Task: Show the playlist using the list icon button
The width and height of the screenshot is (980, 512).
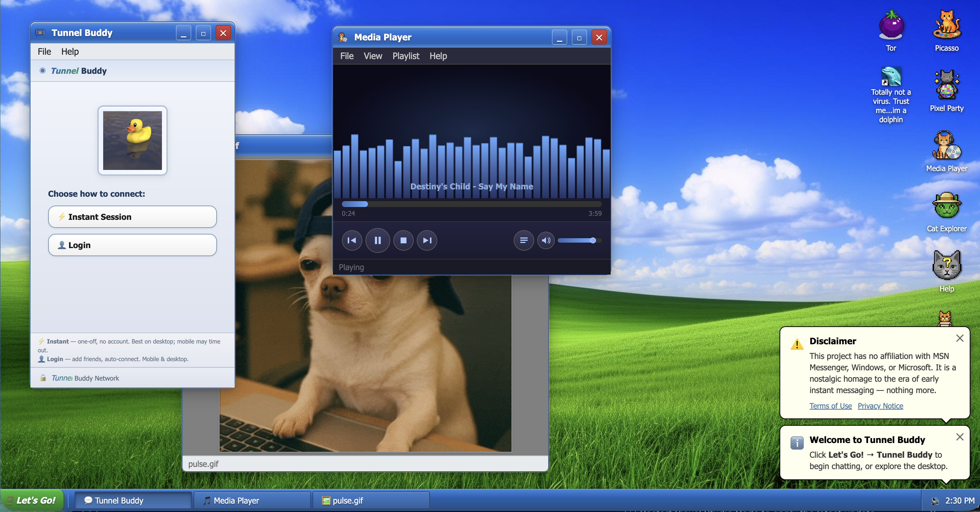Action: pyautogui.click(x=524, y=240)
